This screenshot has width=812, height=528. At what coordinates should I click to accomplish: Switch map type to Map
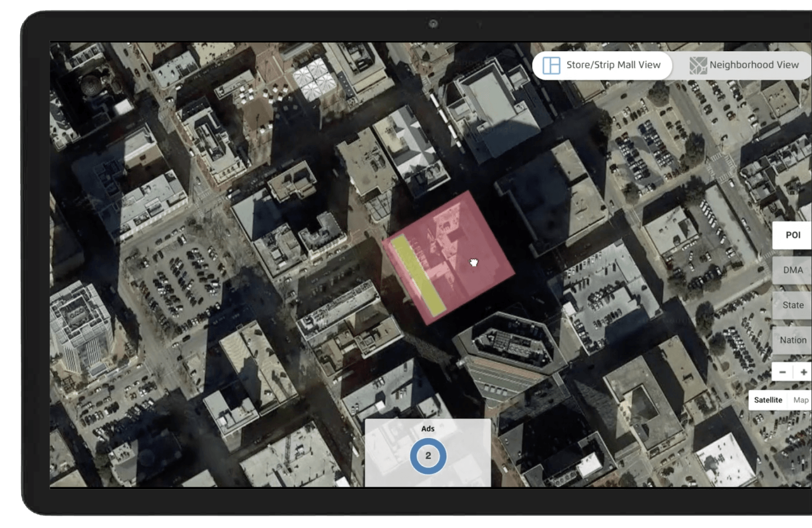pyautogui.click(x=800, y=400)
